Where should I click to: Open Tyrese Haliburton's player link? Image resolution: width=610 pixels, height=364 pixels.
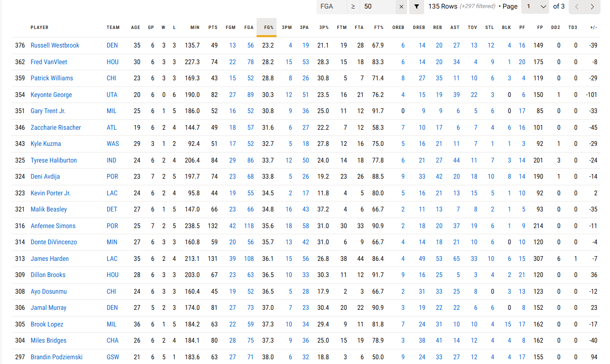pos(54,161)
